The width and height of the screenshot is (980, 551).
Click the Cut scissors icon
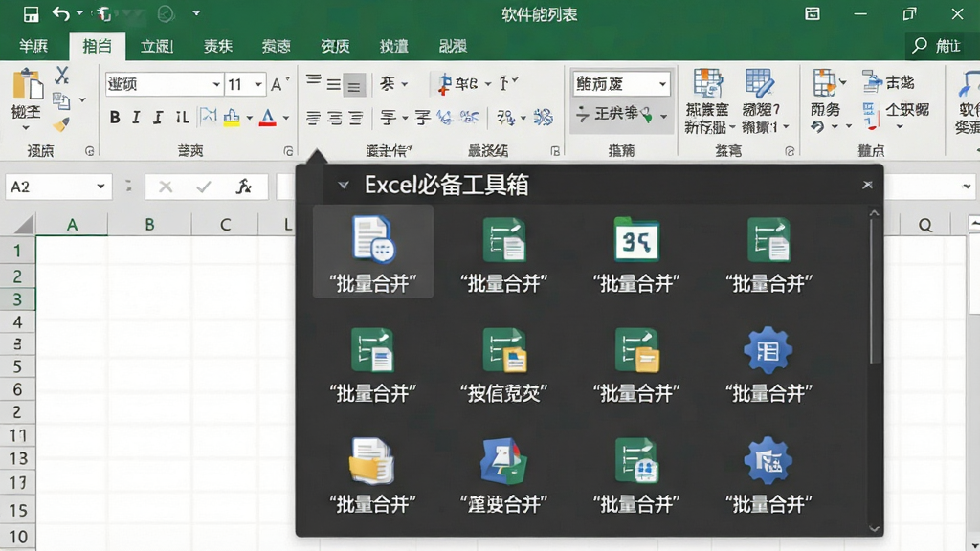(x=61, y=76)
